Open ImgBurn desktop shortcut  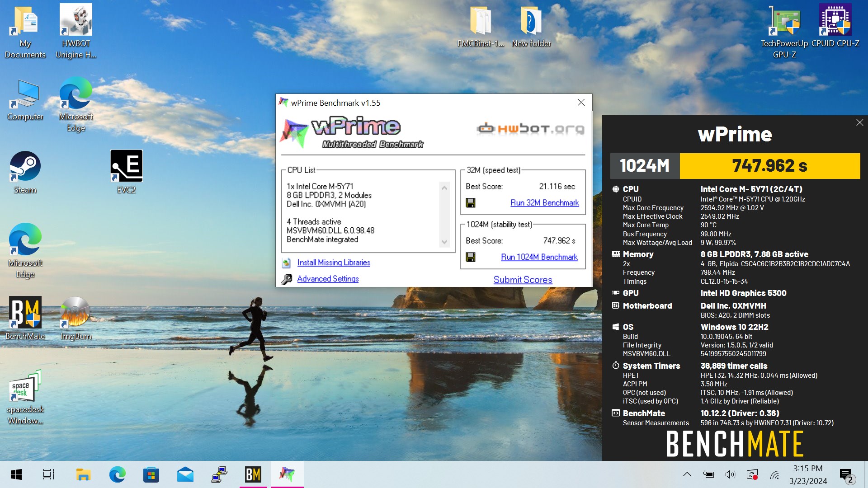[76, 319]
